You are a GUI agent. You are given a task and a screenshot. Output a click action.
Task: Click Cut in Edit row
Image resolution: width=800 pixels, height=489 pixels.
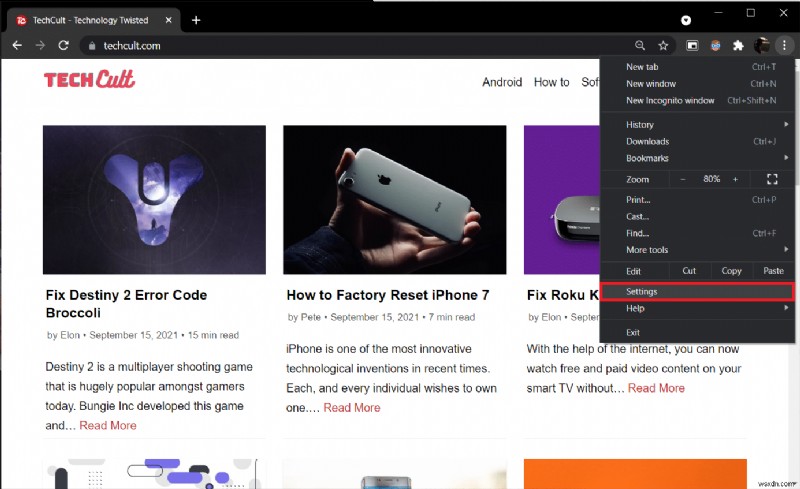click(689, 271)
